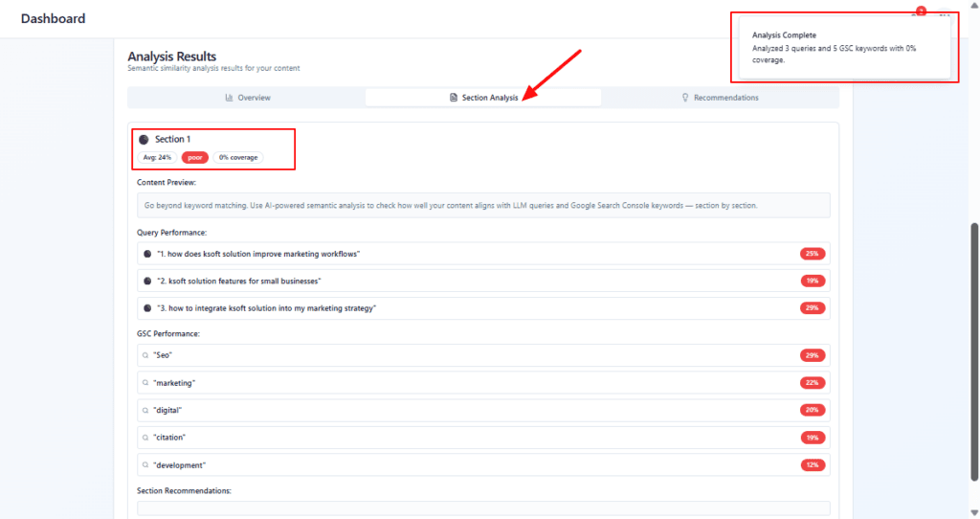Switch to the Overview tab
Viewport: 980px width, 519px height.
coord(247,98)
